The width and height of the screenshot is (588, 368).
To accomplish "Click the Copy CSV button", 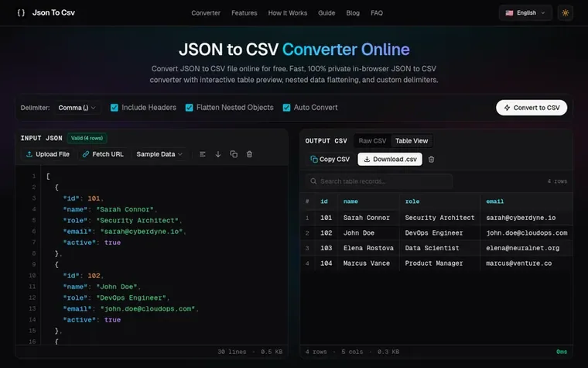I will (330, 160).
